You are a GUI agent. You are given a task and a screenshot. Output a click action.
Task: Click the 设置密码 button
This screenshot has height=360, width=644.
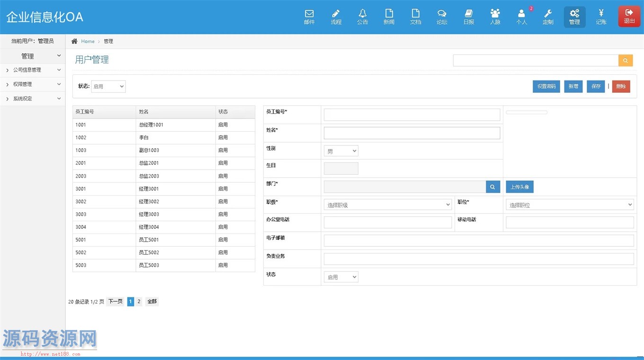coord(546,86)
